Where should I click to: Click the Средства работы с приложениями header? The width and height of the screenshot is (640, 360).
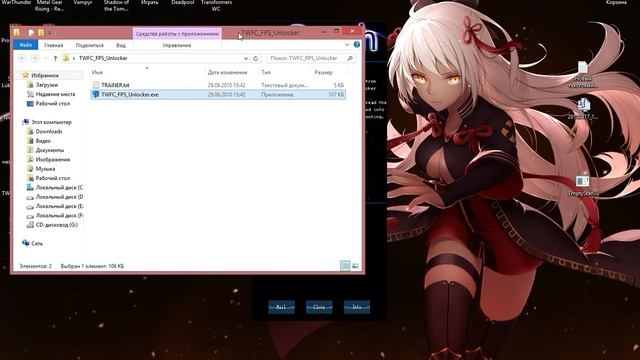[x=177, y=33]
